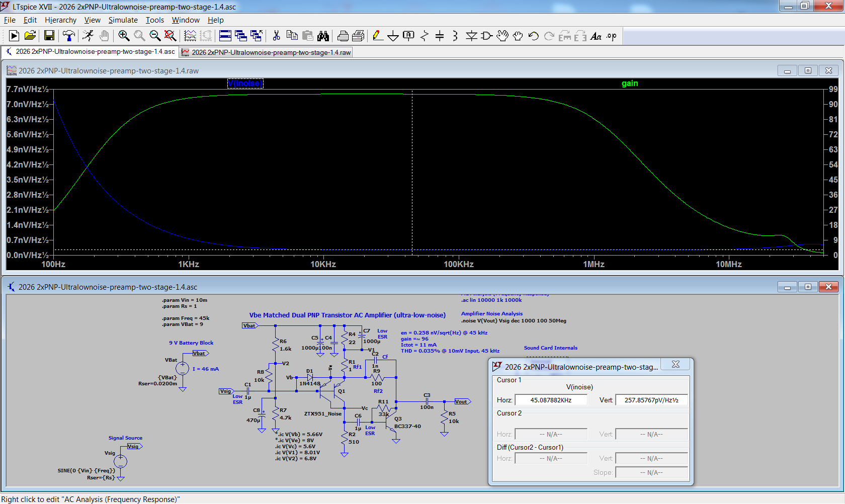Maximize the waveform plot window
This screenshot has height=504, width=845.
click(x=808, y=70)
